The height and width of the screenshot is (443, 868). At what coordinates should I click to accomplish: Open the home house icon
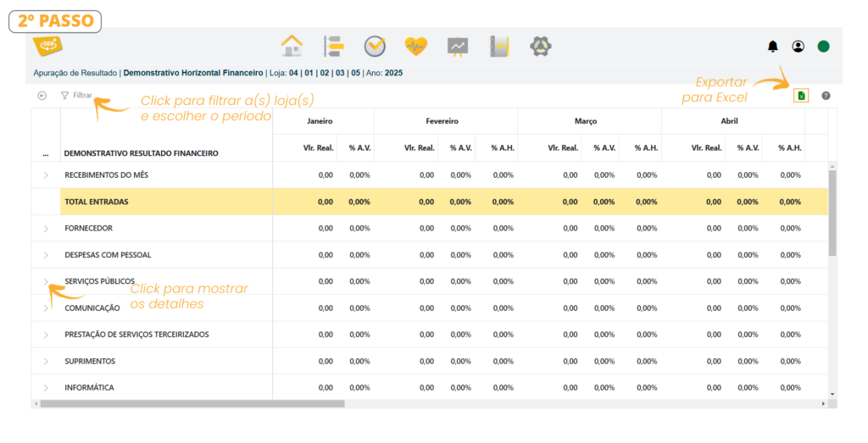pos(292,46)
